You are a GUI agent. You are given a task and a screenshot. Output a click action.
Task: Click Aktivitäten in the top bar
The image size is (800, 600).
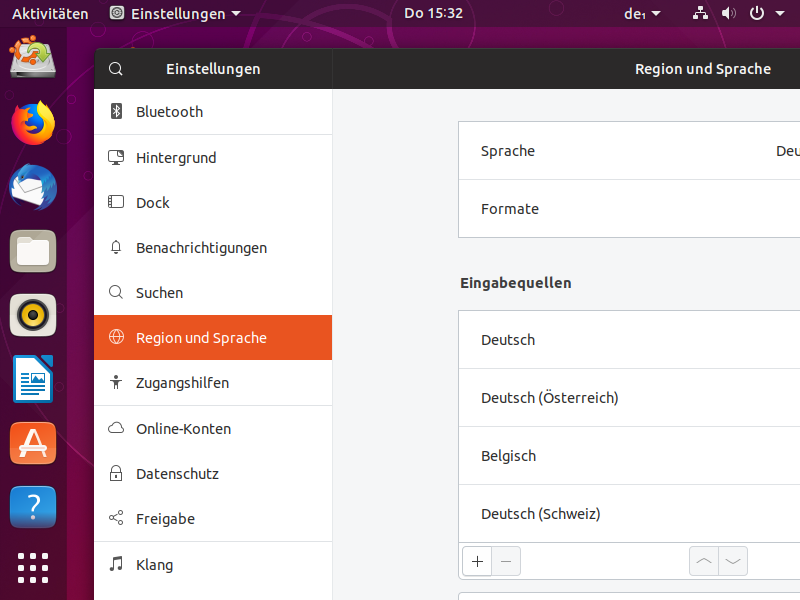tap(50, 14)
